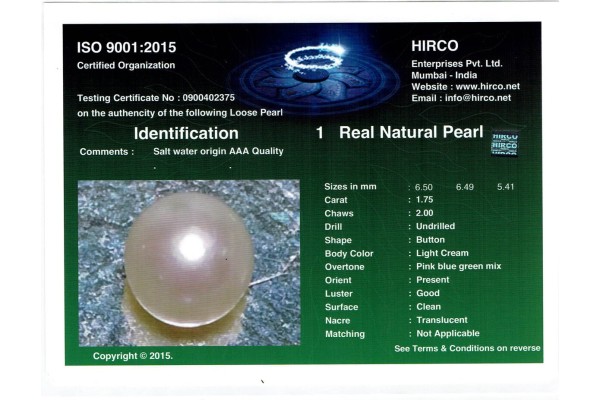Screen dimensions: 600x400
Task: Select the 'Translucent' nacre value
Action: point(442,320)
